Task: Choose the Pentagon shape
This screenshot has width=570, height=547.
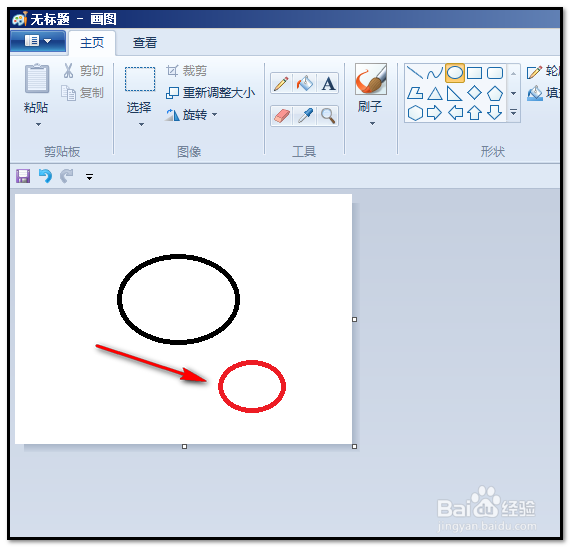Action: pyautogui.click(x=495, y=93)
